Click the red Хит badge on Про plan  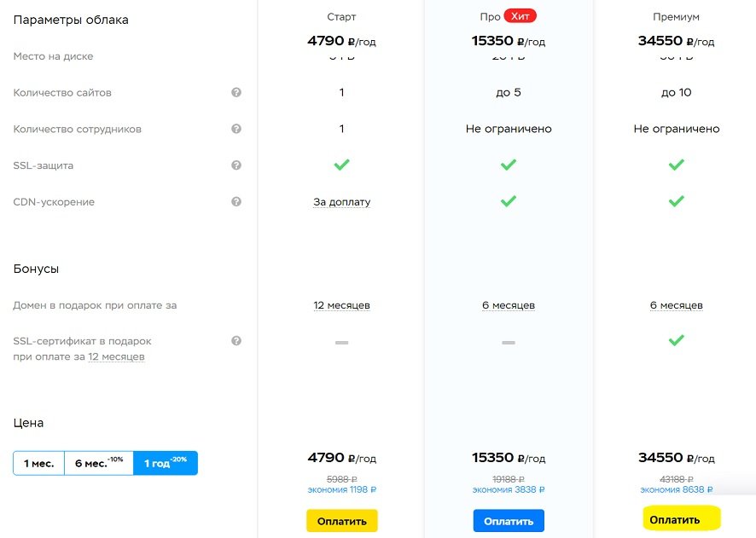tap(520, 16)
